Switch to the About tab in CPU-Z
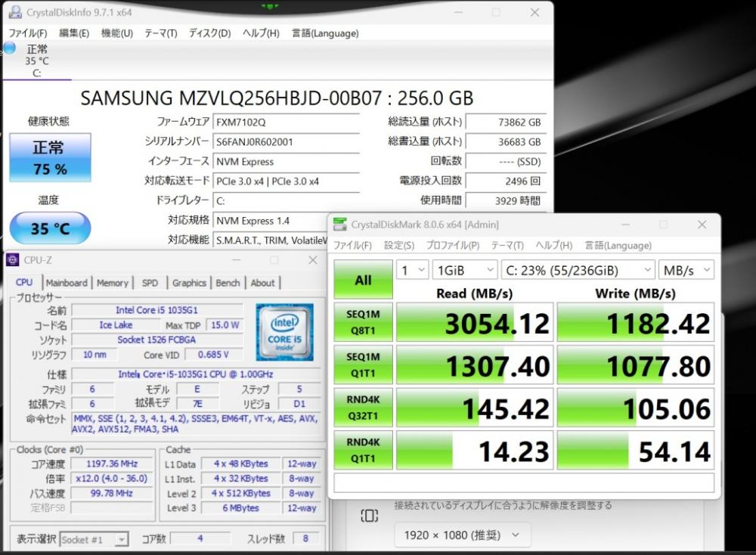756x555 pixels. coord(262,283)
